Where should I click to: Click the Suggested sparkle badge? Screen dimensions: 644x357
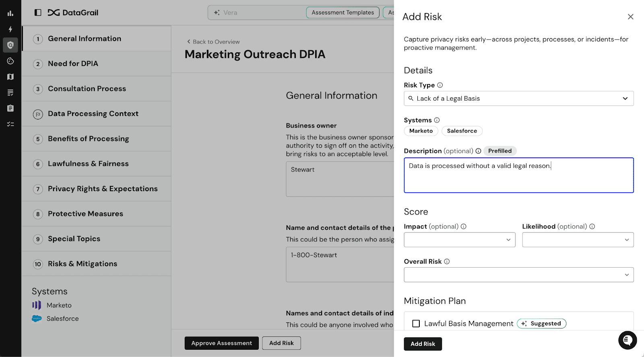click(542, 324)
